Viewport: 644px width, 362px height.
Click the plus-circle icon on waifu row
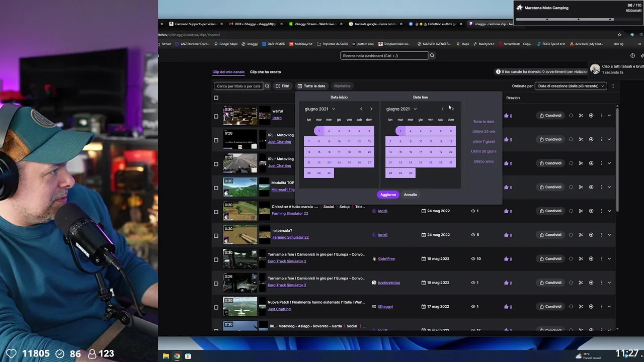coord(591,115)
